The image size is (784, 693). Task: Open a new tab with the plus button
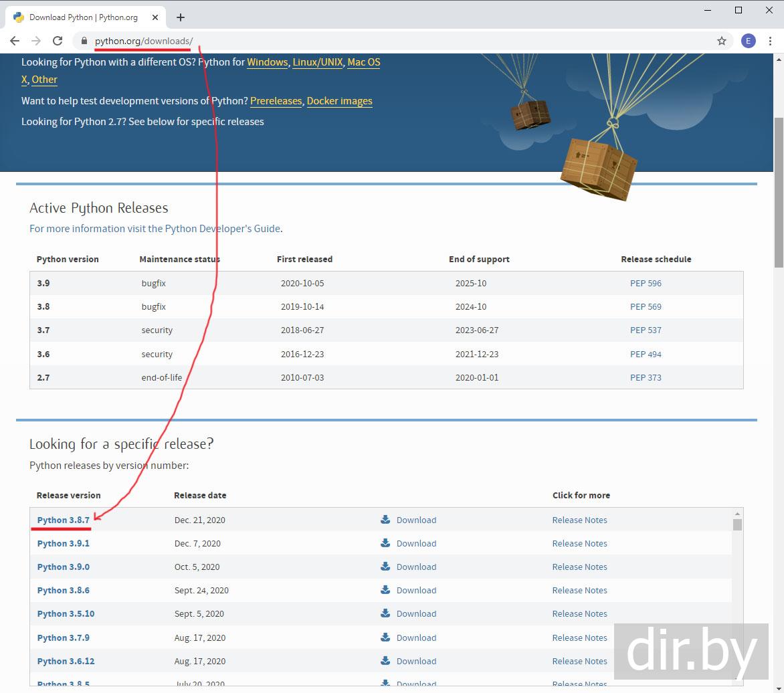tap(181, 17)
